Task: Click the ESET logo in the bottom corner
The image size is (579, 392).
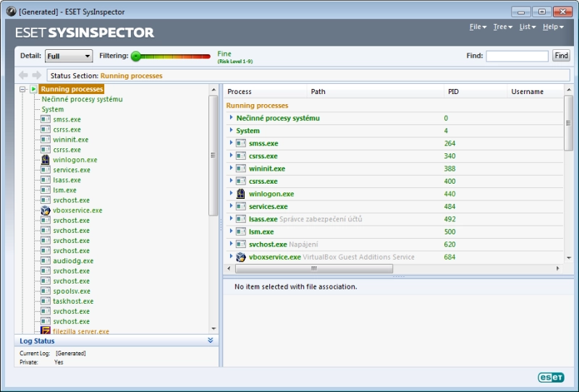Action: pyautogui.click(x=551, y=377)
